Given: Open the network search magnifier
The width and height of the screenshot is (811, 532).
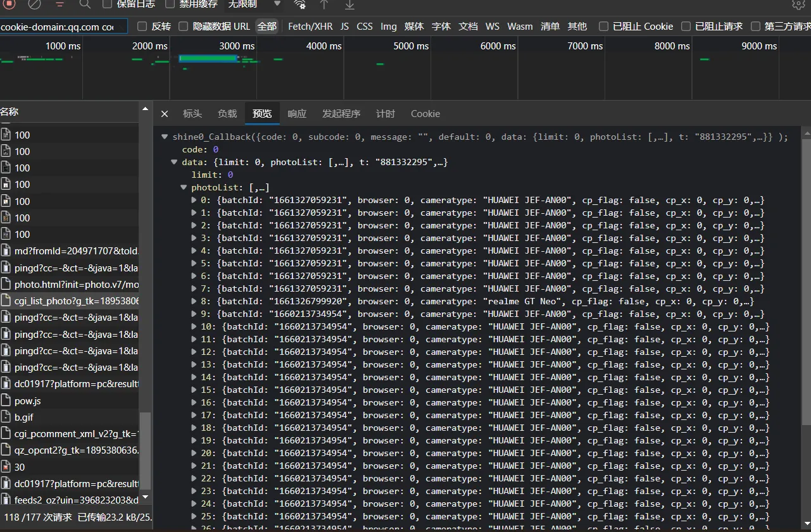Looking at the screenshot, I should click(85, 4).
